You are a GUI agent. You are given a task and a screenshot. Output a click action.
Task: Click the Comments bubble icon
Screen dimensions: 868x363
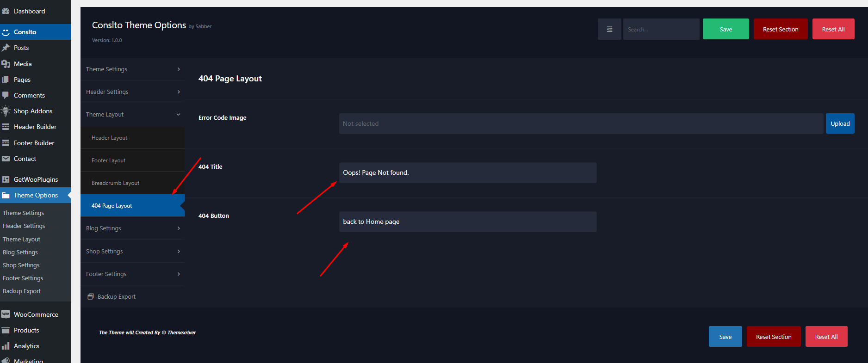[x=6, y=95]
